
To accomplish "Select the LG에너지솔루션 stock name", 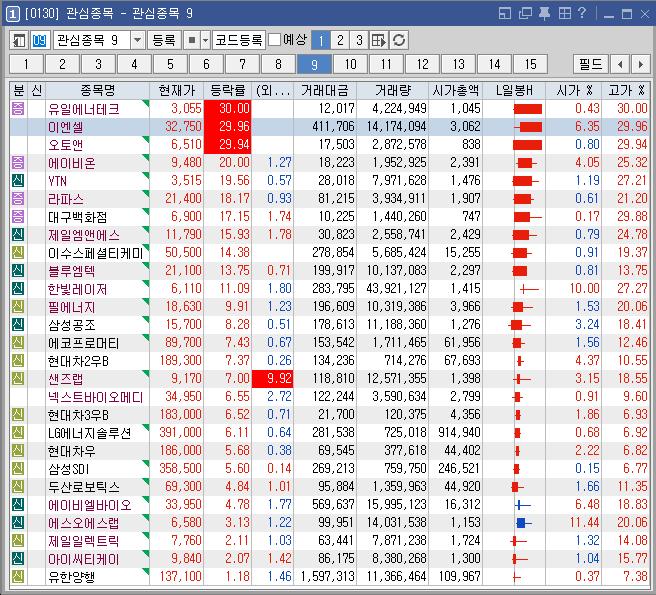I will [90, 433].
